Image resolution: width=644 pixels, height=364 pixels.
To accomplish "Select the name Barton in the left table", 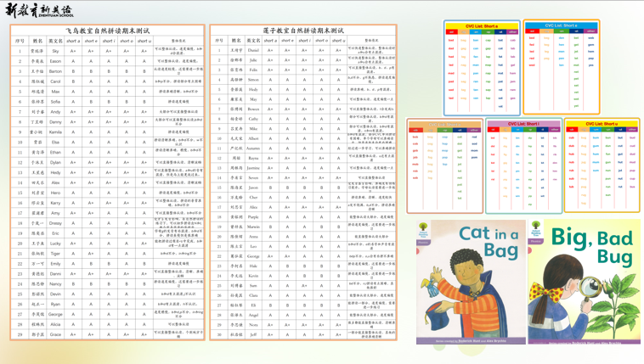I will point(55,71).
